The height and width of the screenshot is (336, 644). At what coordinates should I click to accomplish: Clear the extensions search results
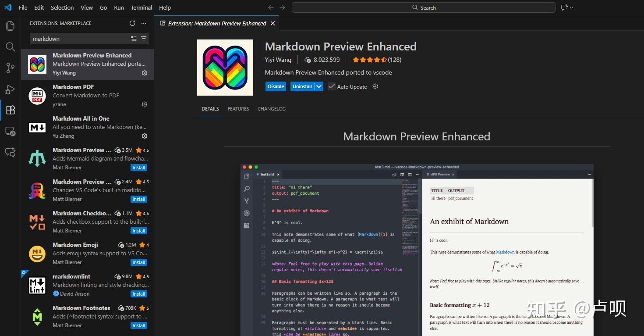tap(134, 39)
